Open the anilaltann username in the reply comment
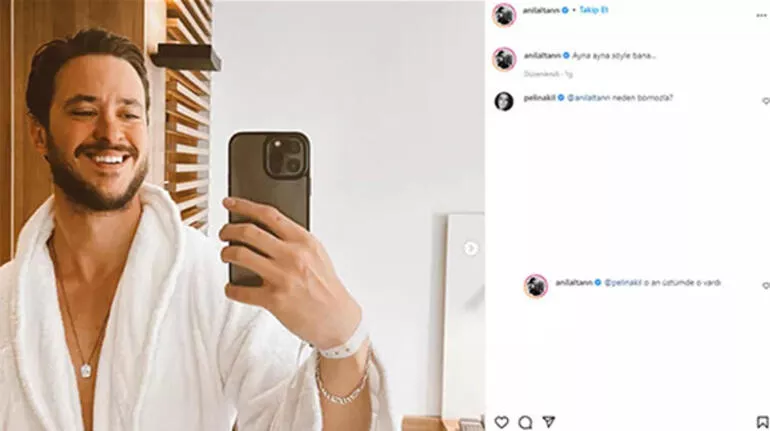Screen dimensions: 770x431 574,282
